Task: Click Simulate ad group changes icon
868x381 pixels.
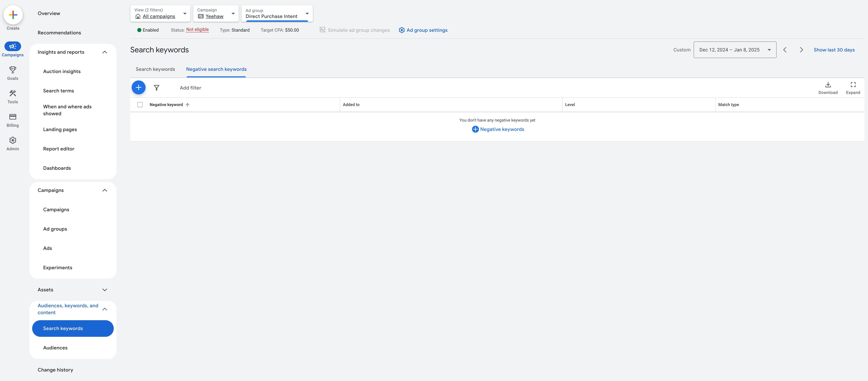Action: pyautogui.click(x=323, y=30)
